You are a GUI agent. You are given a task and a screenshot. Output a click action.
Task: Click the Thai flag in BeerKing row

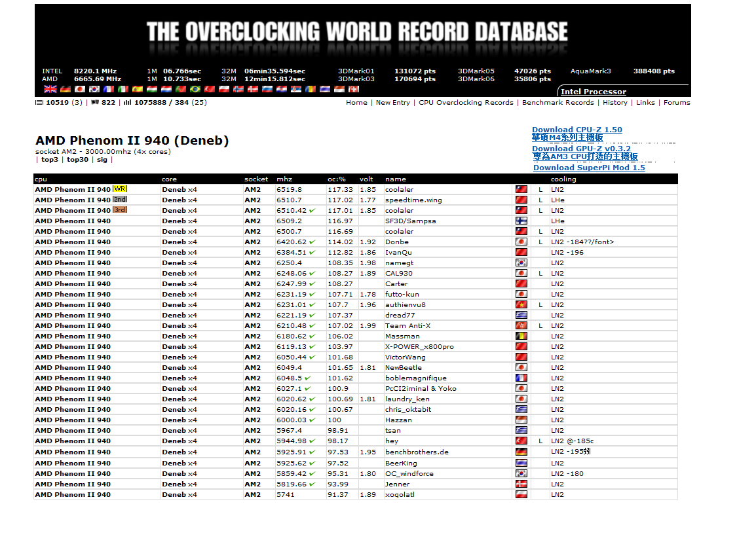tap(521, 463)
